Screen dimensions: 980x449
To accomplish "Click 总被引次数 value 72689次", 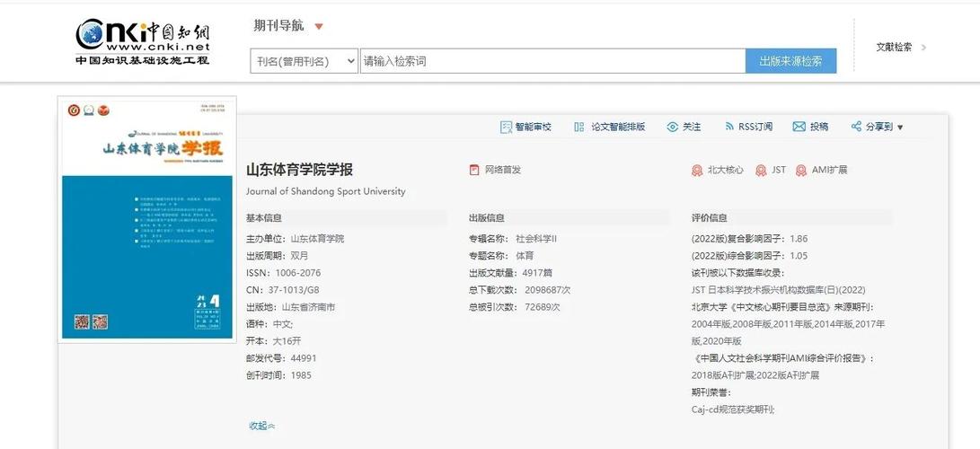I will coord(543,307).
